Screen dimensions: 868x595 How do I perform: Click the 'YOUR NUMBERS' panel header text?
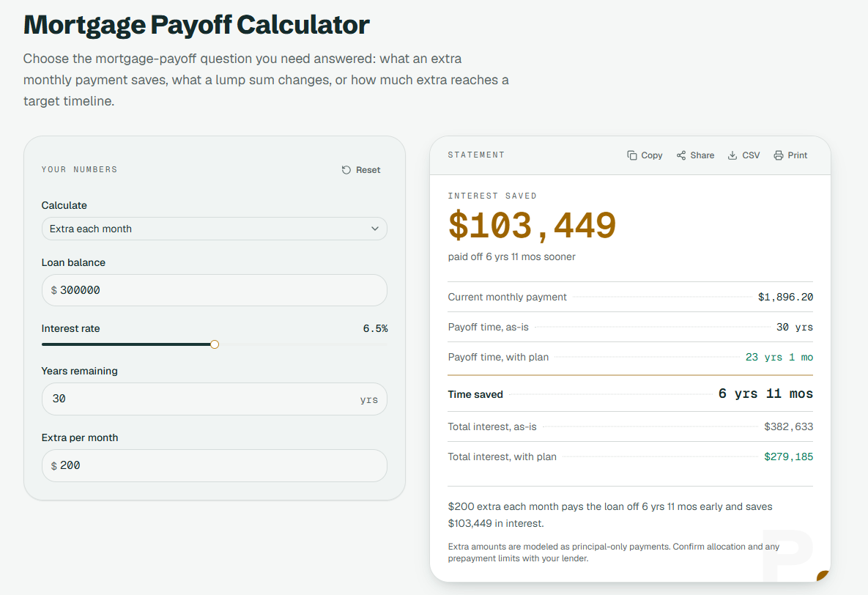coord(79,169)
